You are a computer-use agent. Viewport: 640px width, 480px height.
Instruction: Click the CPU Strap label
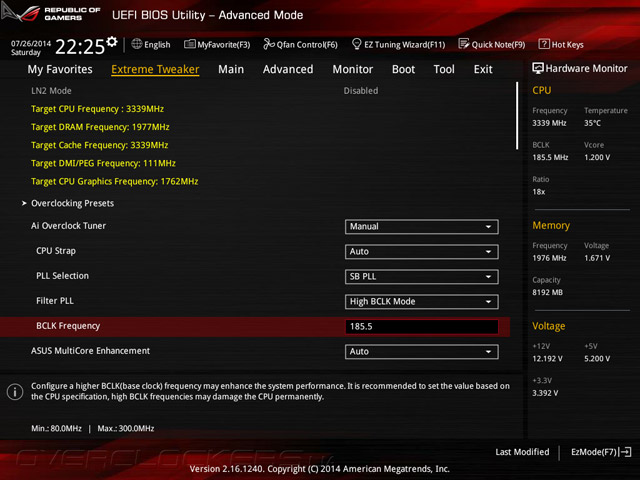click(56, 251)
